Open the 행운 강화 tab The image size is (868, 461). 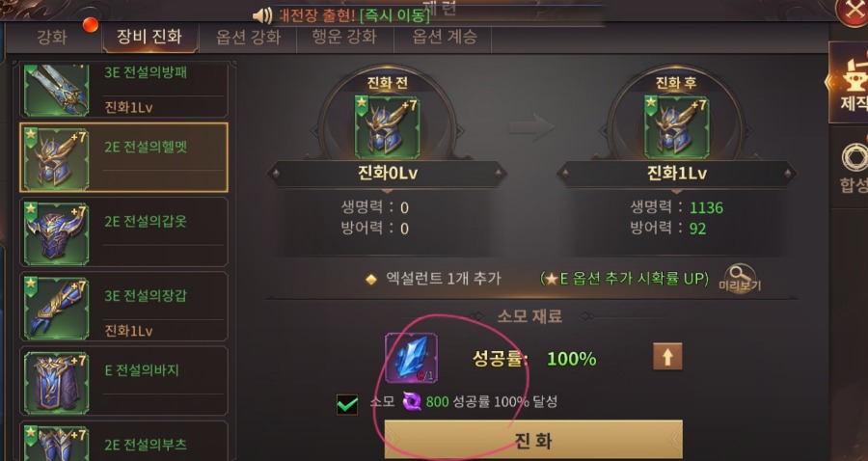[344, 37]
